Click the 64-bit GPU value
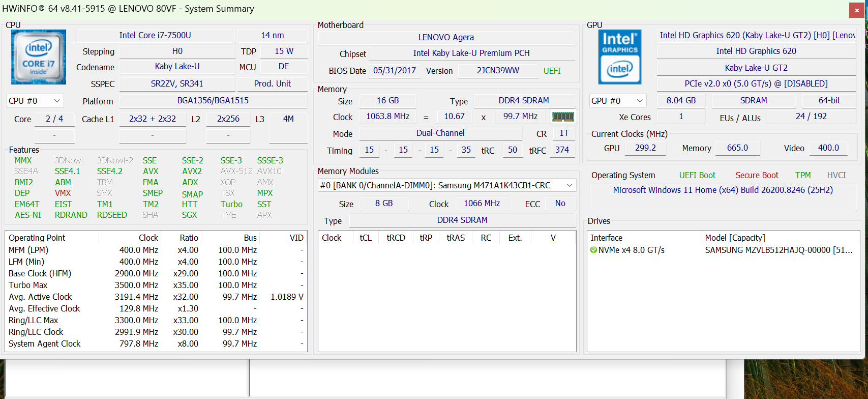The height and width of the screenshot is (399, 868). click(829, 100)
